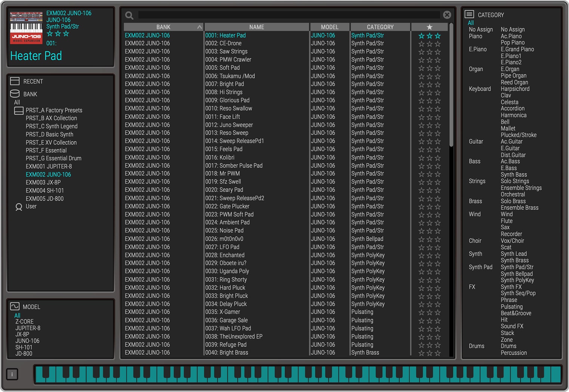Toggle star rating for CE-Drone preset
Viewport: 569px width, 392px height.
click(x=429, y=44)
